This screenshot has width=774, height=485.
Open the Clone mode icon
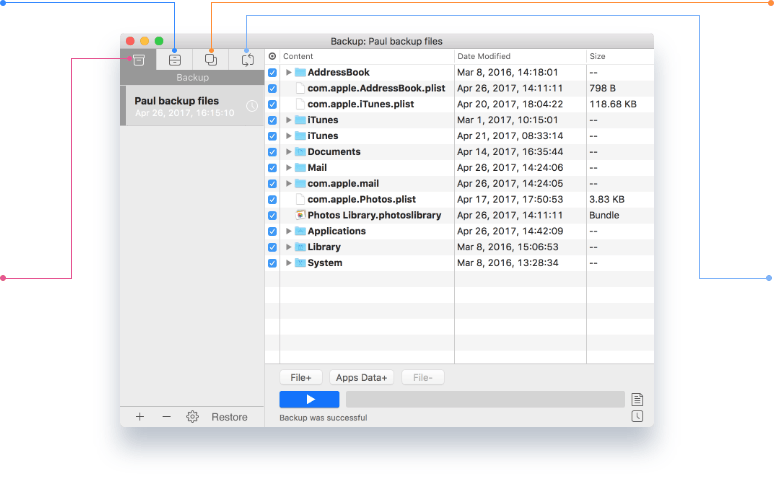(211, 60)
